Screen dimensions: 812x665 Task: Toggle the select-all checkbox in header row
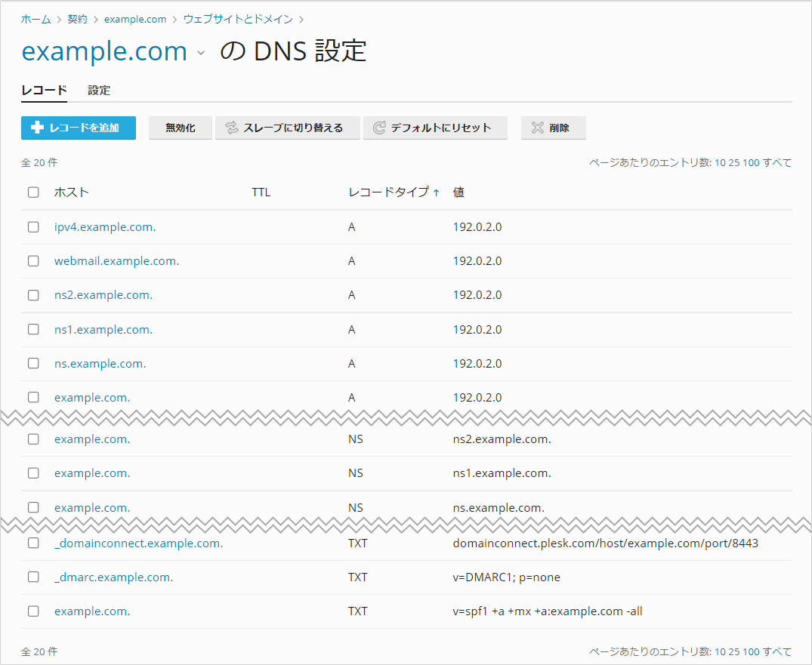pos(33,192)
